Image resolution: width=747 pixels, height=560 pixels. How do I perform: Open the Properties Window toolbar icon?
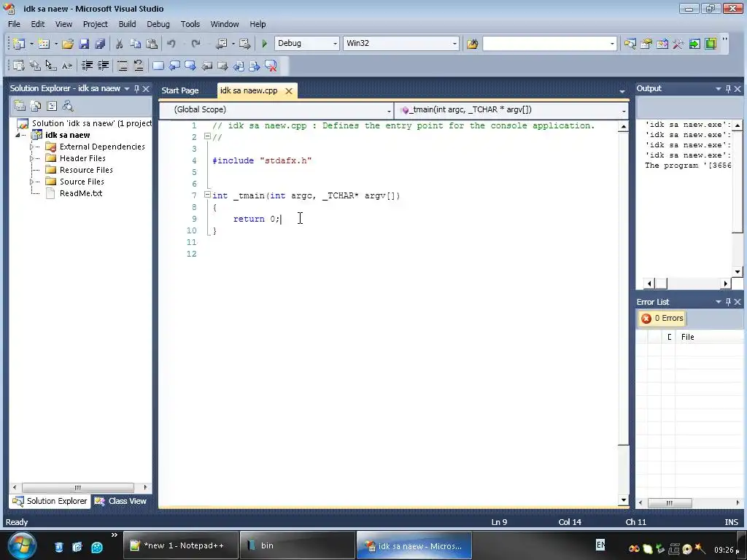(x=646, y=44)
